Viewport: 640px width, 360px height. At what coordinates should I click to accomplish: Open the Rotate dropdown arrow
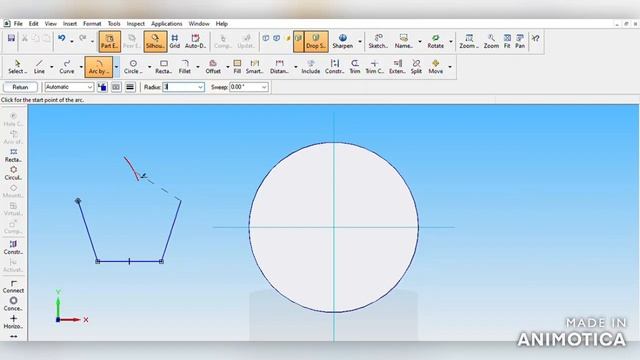click(x=451, y=42)
